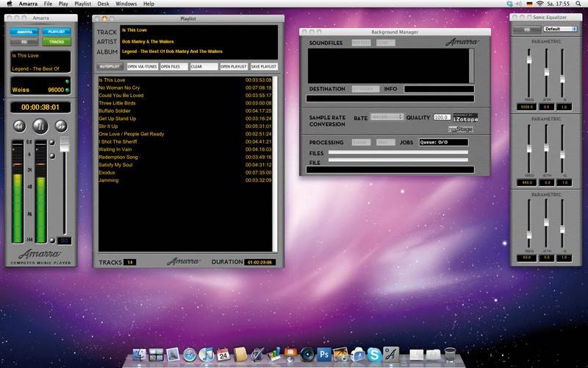Select the track 'Three Little Birds'
Screen dimensions: 588x368
click(185, 103)
